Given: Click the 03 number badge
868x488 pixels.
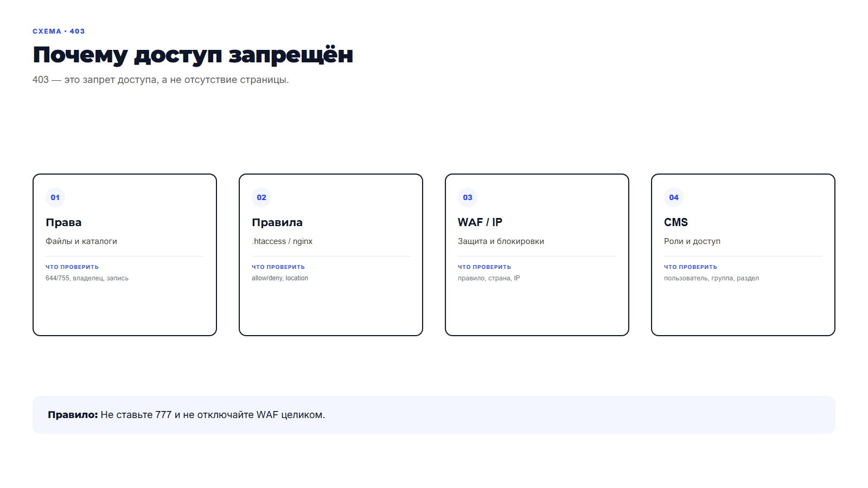Looking at the screenshot, I should pyautogui.click(x=468, y=197).
